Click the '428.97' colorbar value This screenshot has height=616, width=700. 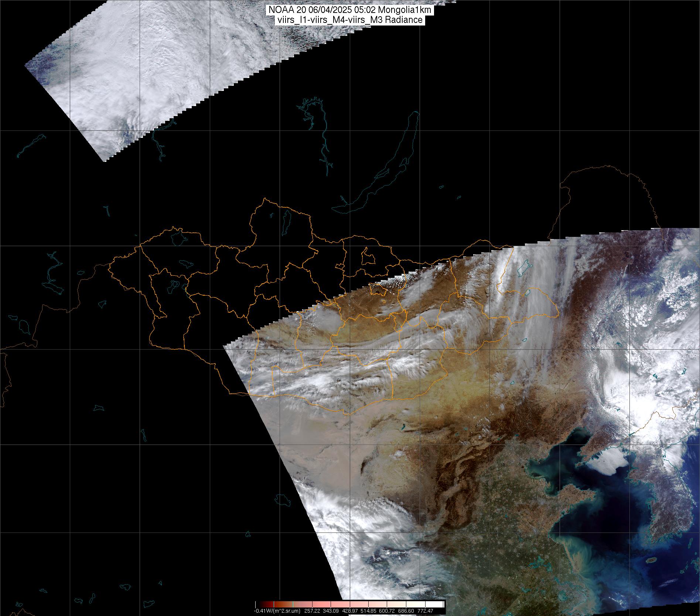pos(350,611)
